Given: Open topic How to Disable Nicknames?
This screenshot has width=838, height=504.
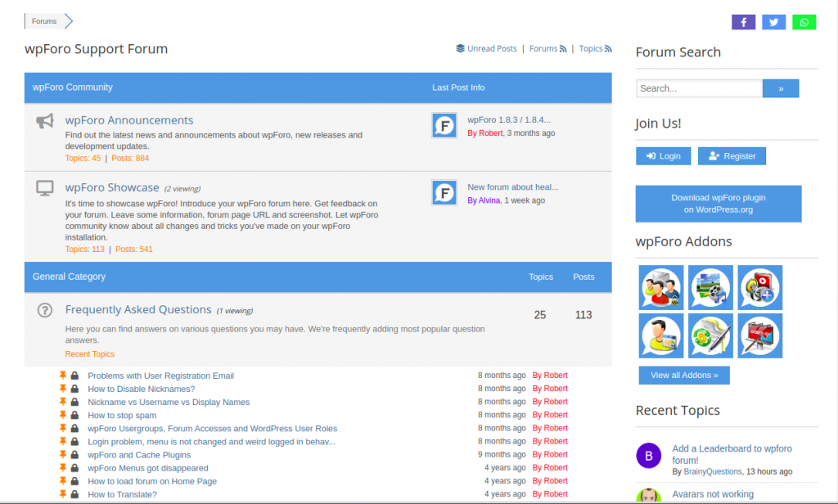Looking at the screenshot, I should tap(142, 389).
